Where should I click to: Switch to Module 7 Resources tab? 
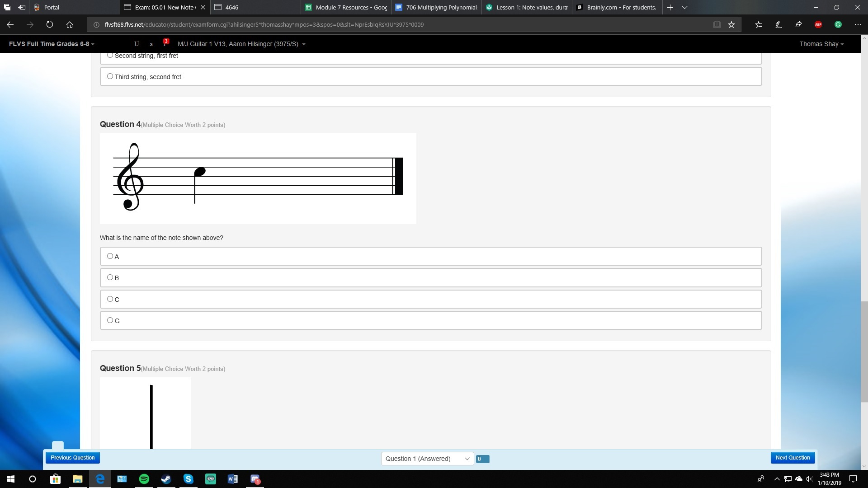click(347, 7)
